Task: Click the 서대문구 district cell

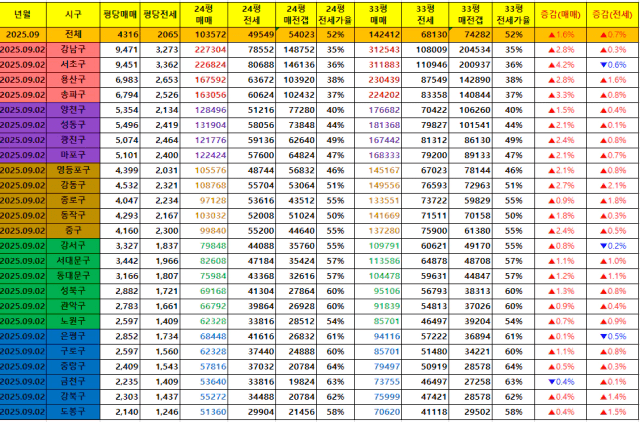Action: [73, 261]
